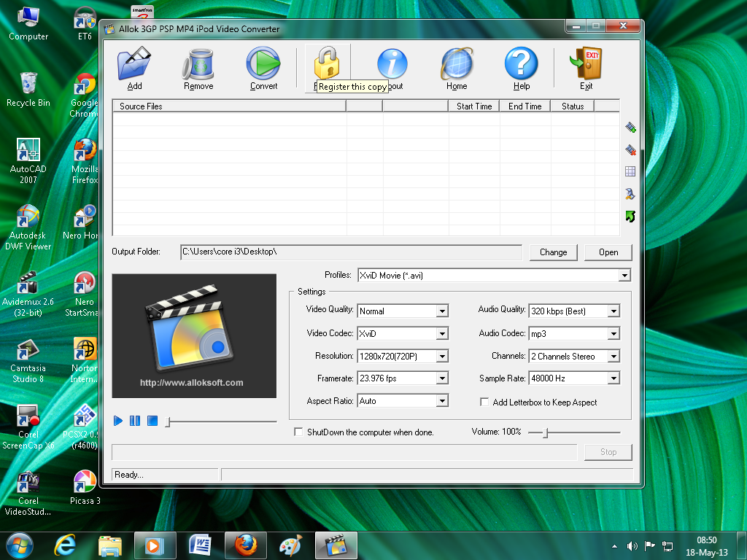Click the preview seek slider handle
This screenshot has height=560, width=747.
(168, 422)
